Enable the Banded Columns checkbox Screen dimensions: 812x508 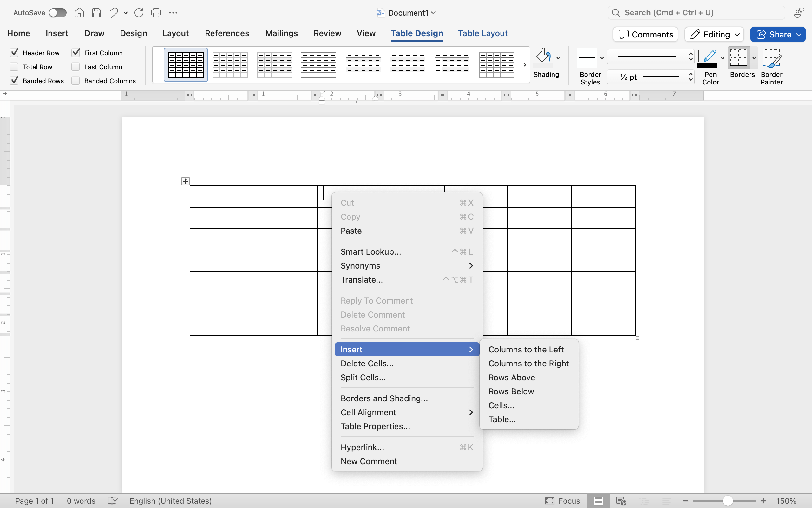click(76, 81)
